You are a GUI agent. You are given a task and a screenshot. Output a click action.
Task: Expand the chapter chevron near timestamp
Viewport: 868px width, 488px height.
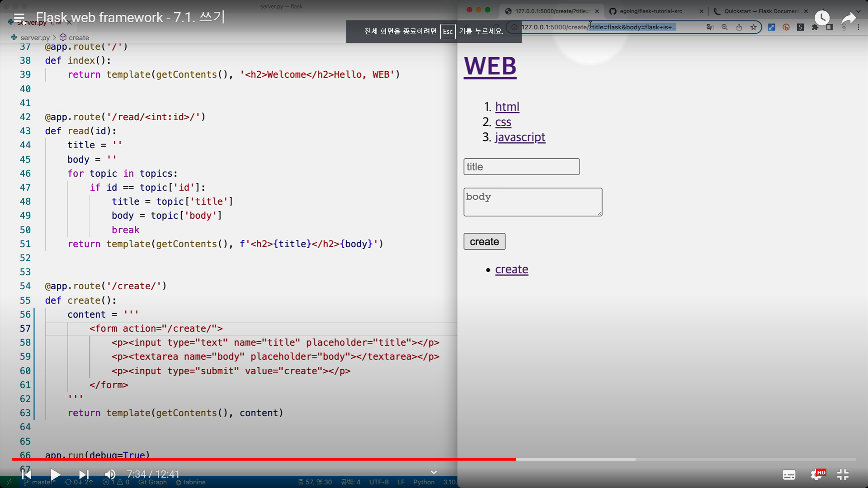pos(434,473)
